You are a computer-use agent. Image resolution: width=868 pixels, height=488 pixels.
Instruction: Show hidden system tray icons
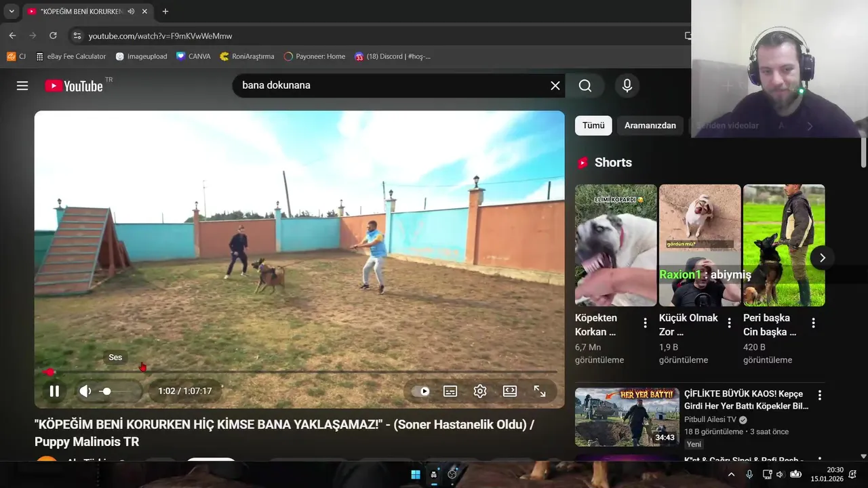[x=731, y=474]
